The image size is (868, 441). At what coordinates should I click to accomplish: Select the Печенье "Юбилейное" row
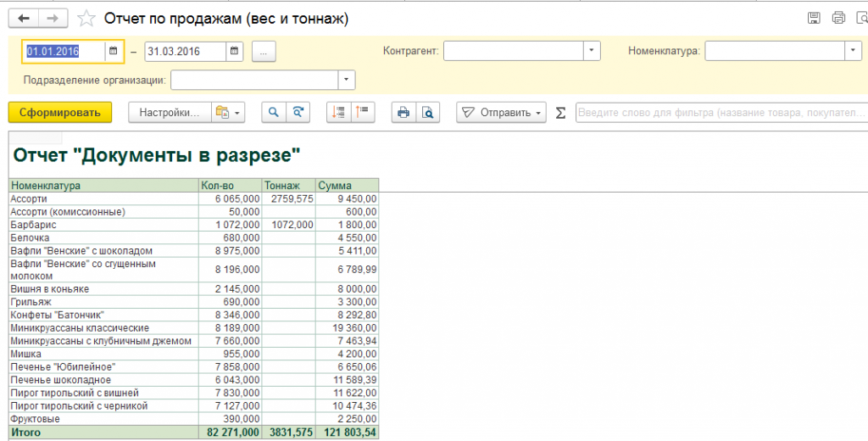tap(63, 367)
